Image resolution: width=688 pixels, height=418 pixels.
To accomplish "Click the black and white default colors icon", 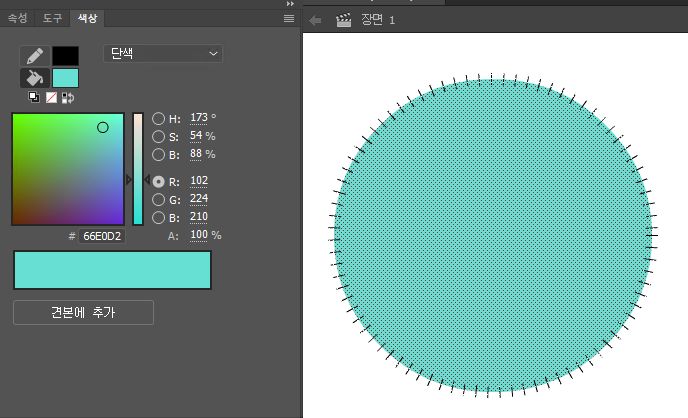I will point(33,97).
